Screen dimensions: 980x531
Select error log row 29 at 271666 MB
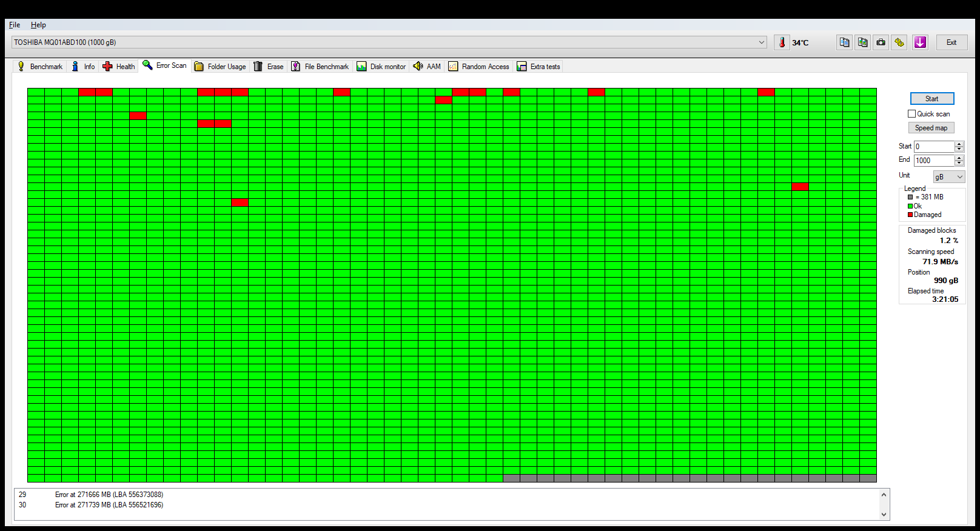(448, 495)
